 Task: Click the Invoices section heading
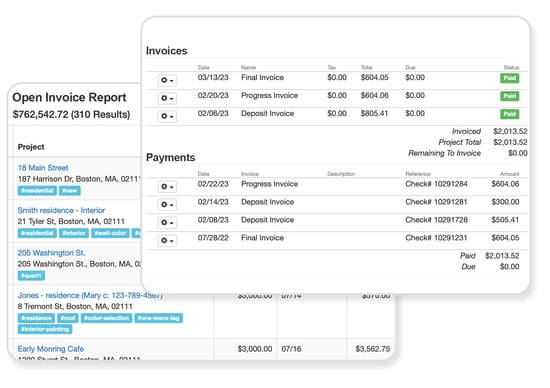(167, 51)
